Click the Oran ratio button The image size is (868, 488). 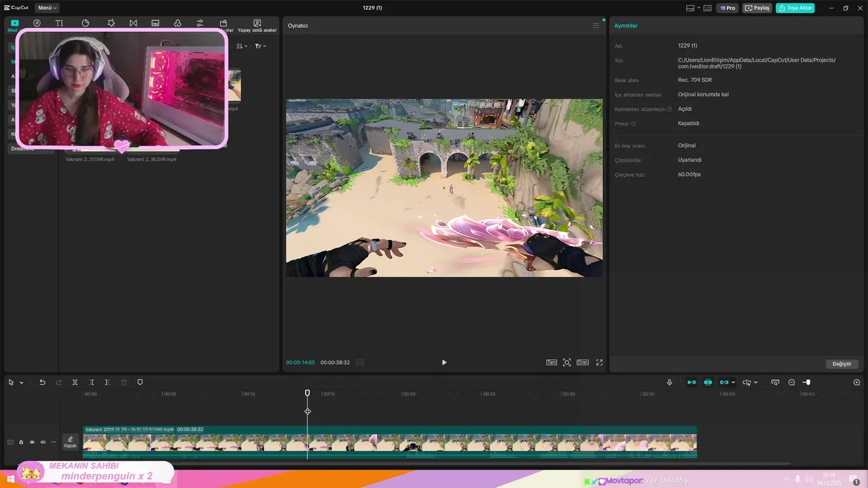583,363
